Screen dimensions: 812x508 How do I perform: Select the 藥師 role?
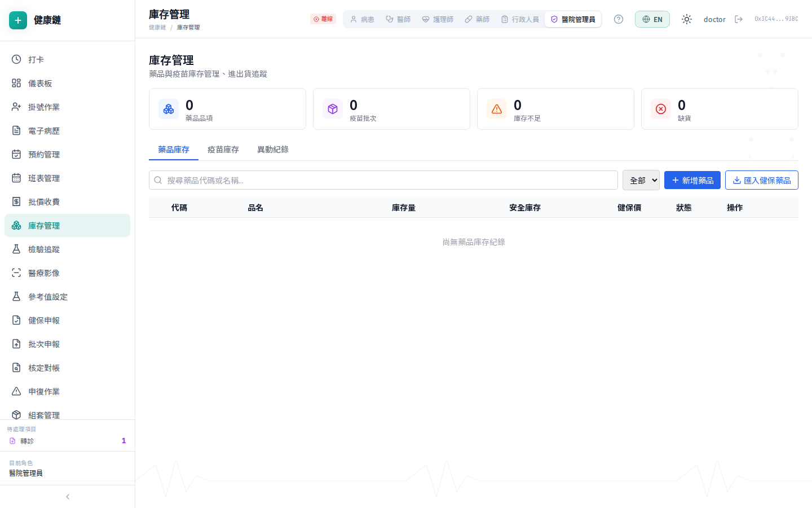pyautogui.click(x=477, y=19)
